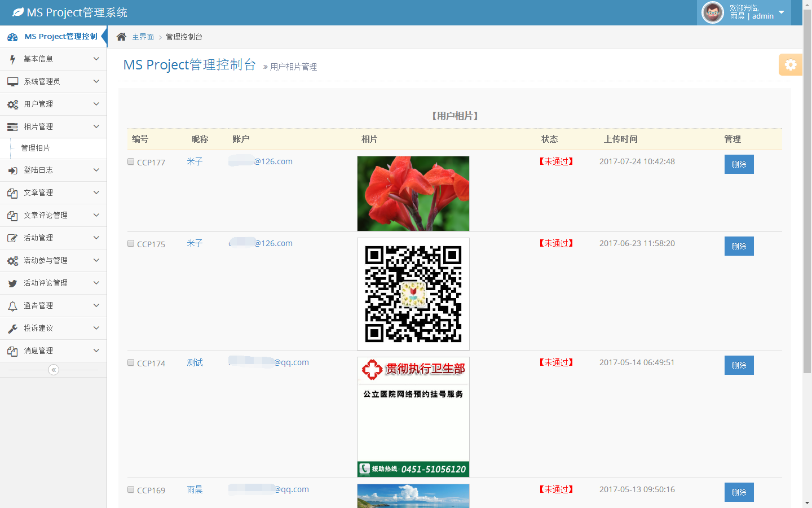Click the wrench icon for 投诉建议
The height and width of the screenshot is (508, 812).
tap(12, 329)
